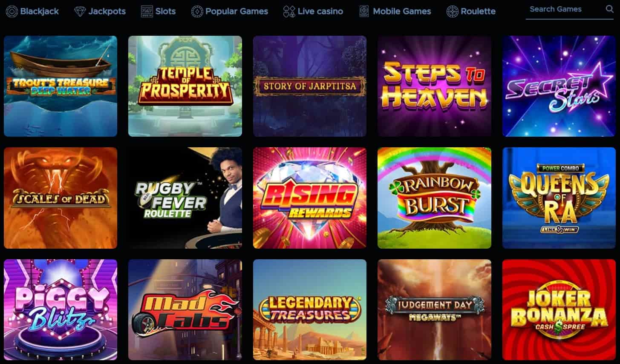Click the Slots machine icon
Viewport: 620px width, 364px height.
[x=147, y=11]
